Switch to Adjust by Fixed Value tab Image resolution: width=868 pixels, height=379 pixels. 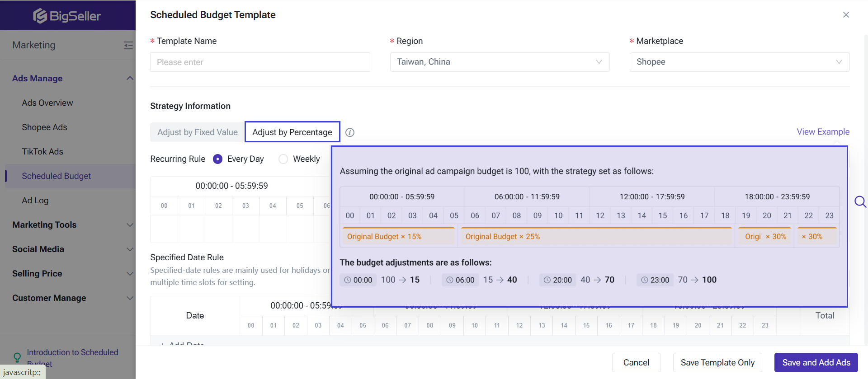pos(198,132)
